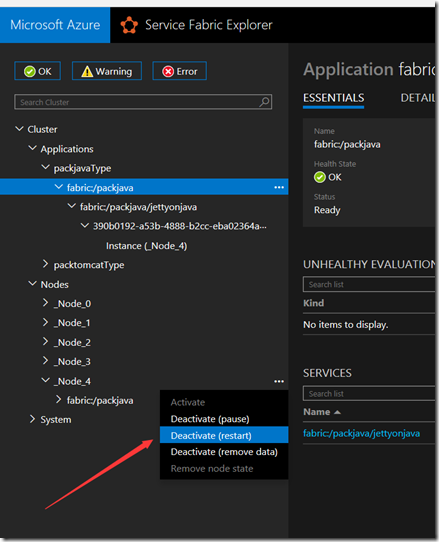Click the SERVICES section heading
Screen dimensions: 439x542
327,373
